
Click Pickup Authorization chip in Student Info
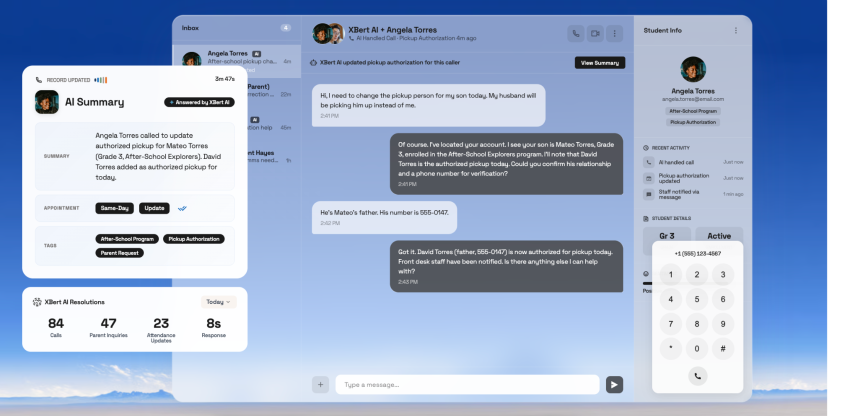(x=693, y=123)
